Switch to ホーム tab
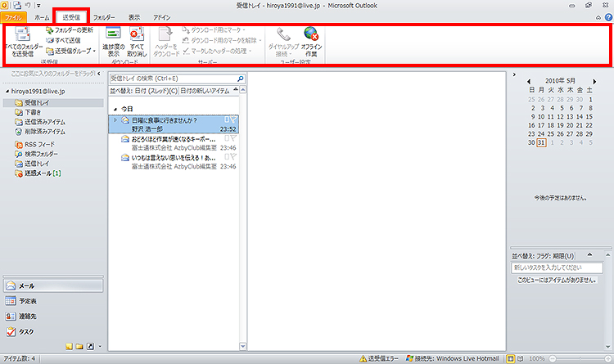The image size is (614, 364). pyautogui.click(x=42, y=18)
